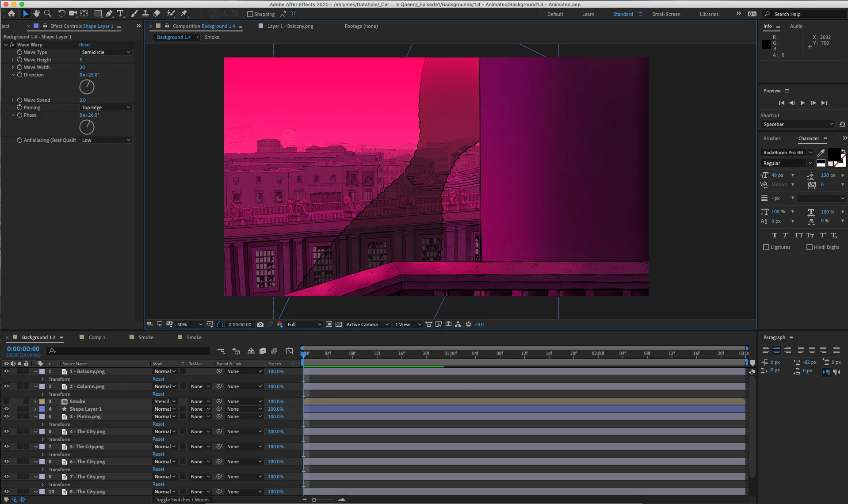
Task: Reset the preview shortcut with reset icon
Action: click(x=842, y=124)
